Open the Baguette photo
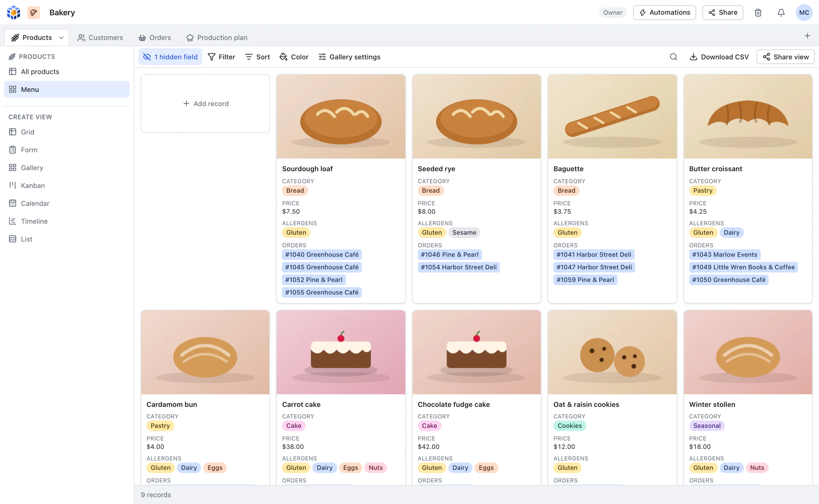This screenshot has width=819, height=504. pyautogui.click(x=612, y=117)
